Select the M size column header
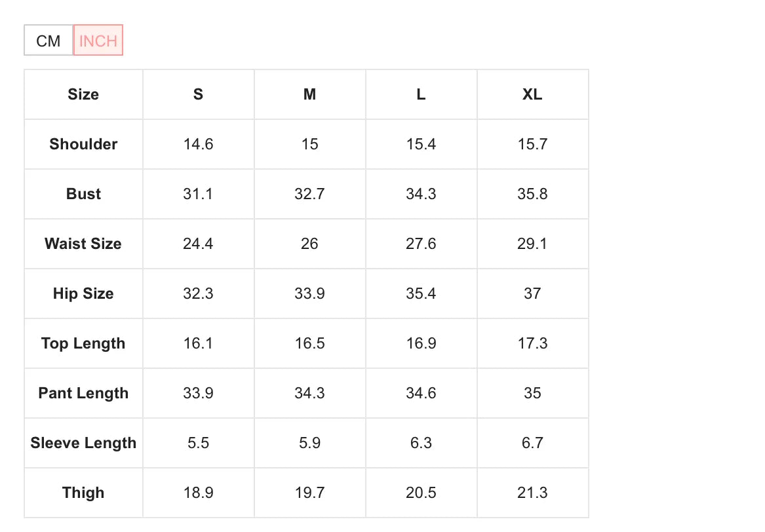Viewport: 765px width, 532px height. click(x=309, y=94)
